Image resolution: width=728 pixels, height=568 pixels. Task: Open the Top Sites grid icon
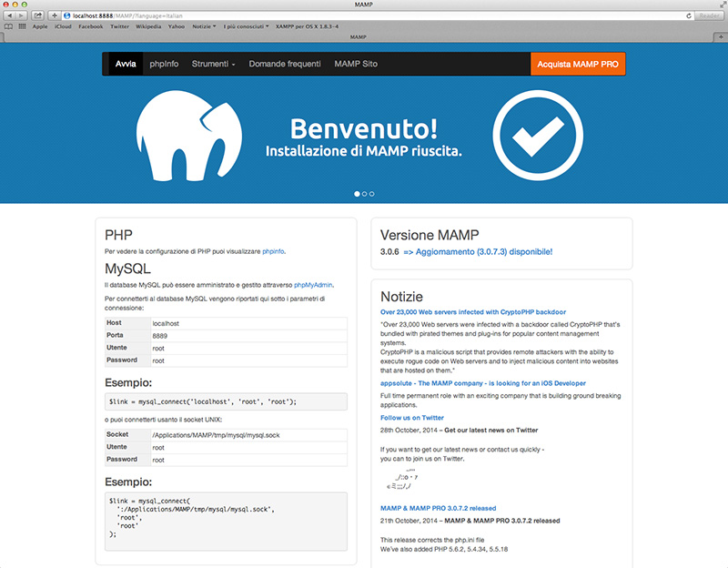pos(22,26)
